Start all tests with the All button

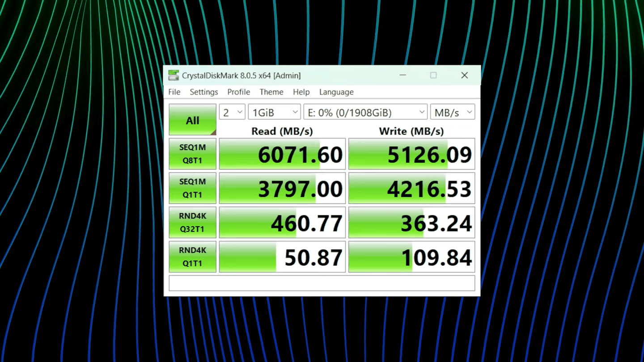tap(192, 120)
